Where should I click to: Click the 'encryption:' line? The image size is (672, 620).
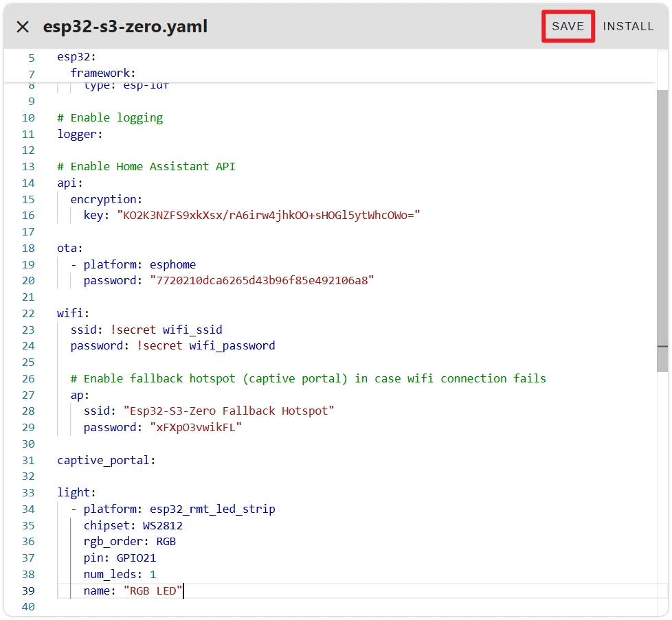pos(107,199)
